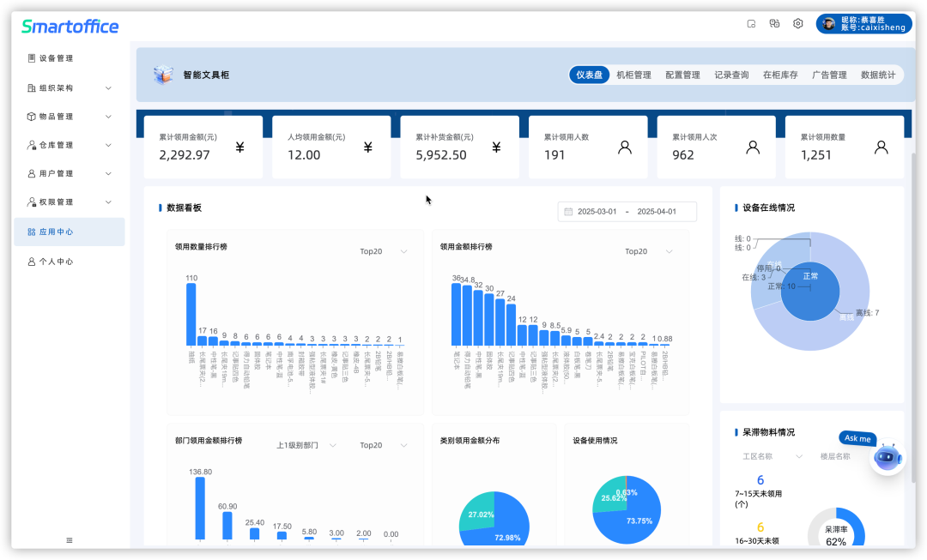Open Top20 dropdown for 领用数量排行榜
927x560 pixels.
click(x=383, y=251)
